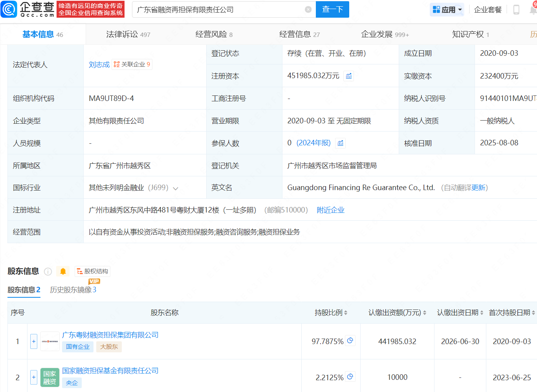Image resolution: width=537 pixels, height=392 pixels.
Task: Expand the 国标行业 industry chevron
Action: coord(176,189)
